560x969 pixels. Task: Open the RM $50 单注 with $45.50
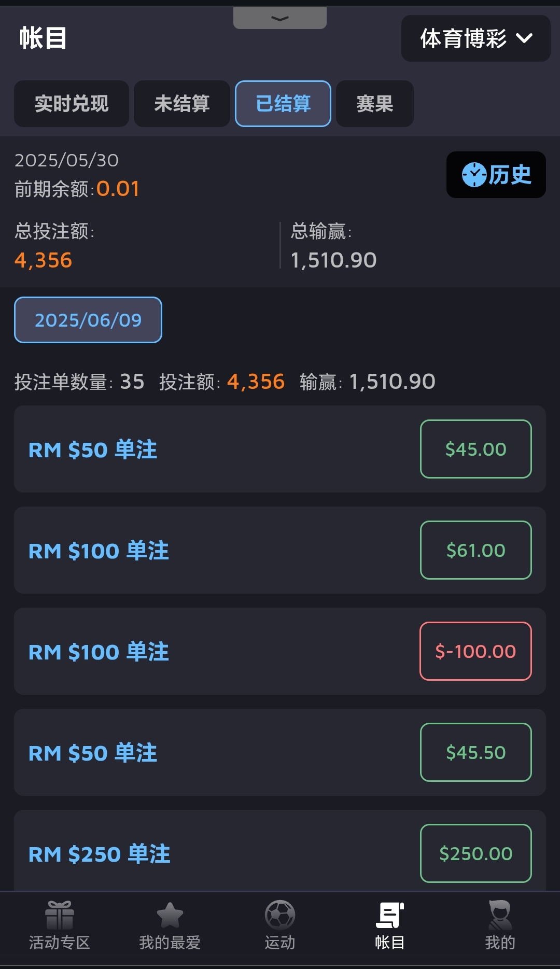pyautogui.click(x=93, y=752)
